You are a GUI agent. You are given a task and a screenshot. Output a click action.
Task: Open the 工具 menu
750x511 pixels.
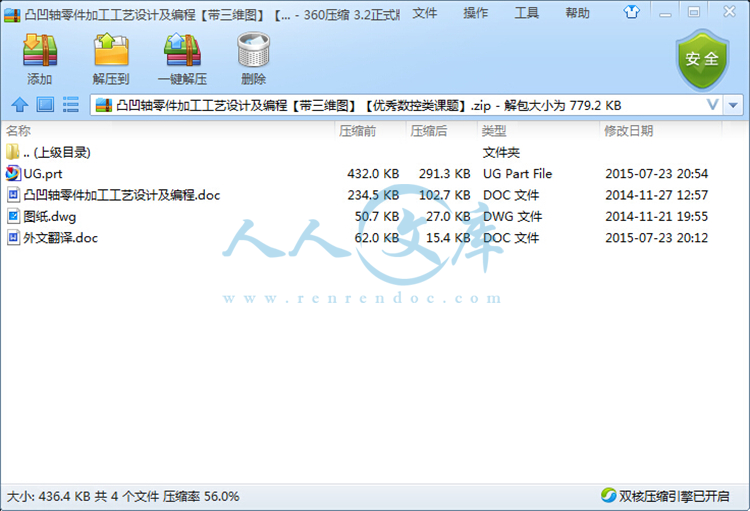(527, 13)
